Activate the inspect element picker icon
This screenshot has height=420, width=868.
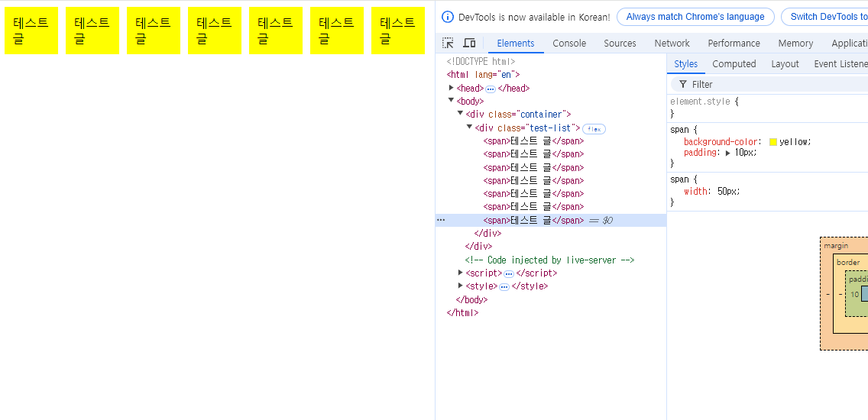[449, 44]
